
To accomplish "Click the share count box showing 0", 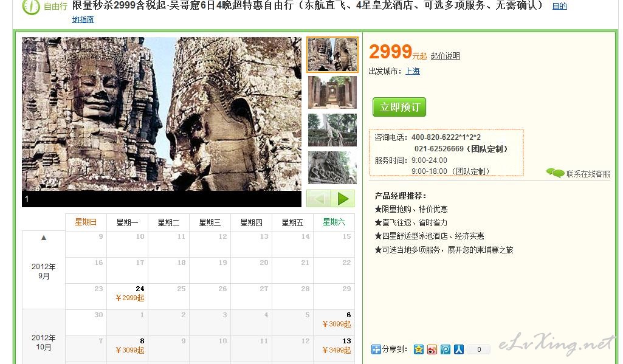I will coord(479,349).
